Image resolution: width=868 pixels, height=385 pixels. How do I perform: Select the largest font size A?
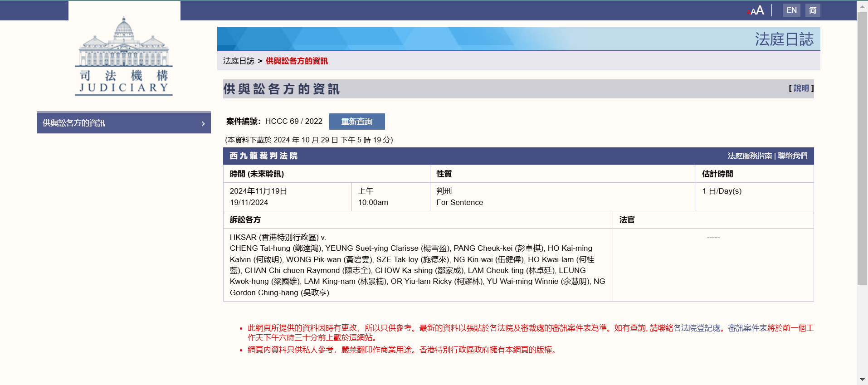pos(761,10)
